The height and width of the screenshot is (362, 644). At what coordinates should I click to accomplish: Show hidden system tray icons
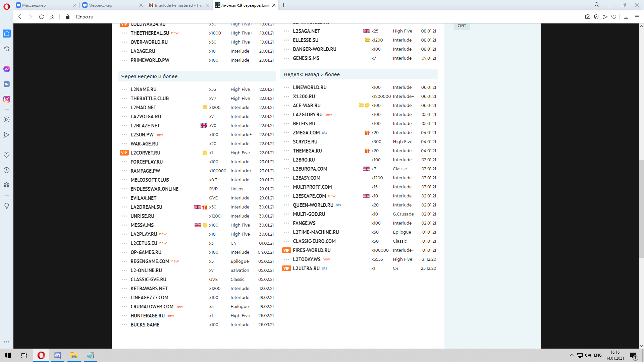click(572, 355)
